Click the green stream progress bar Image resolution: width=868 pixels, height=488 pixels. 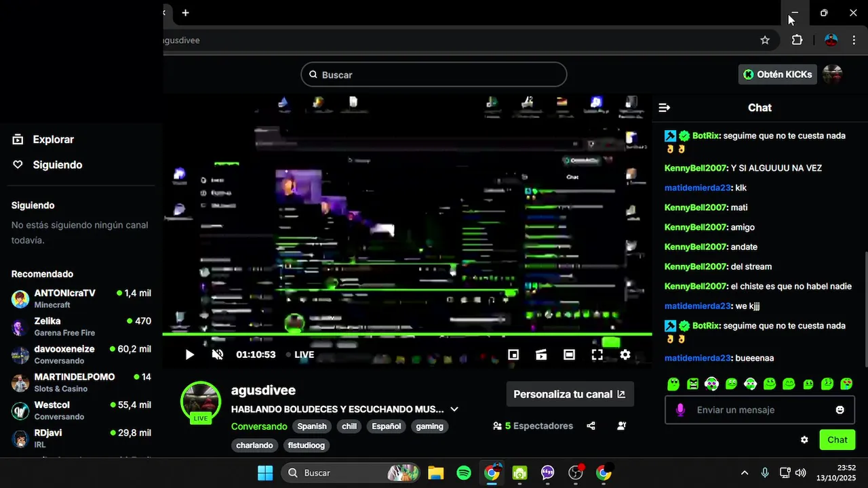click(x=407, y=334)
